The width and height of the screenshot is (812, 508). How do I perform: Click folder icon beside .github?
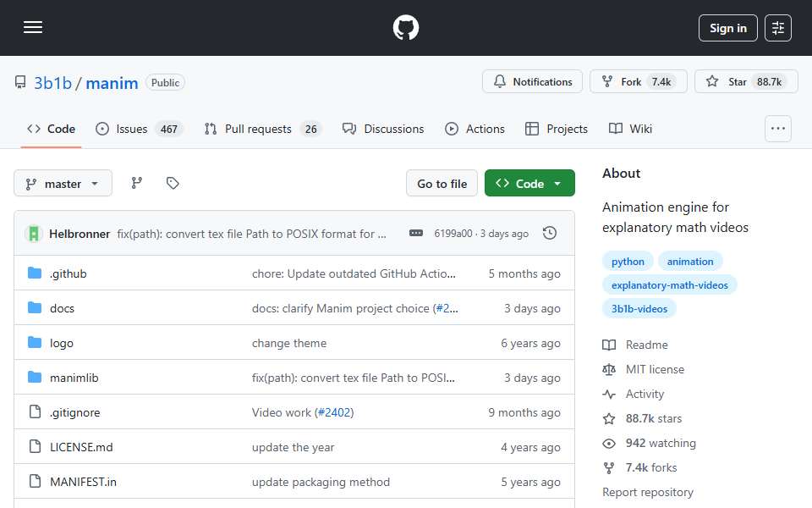click(35, 273)
